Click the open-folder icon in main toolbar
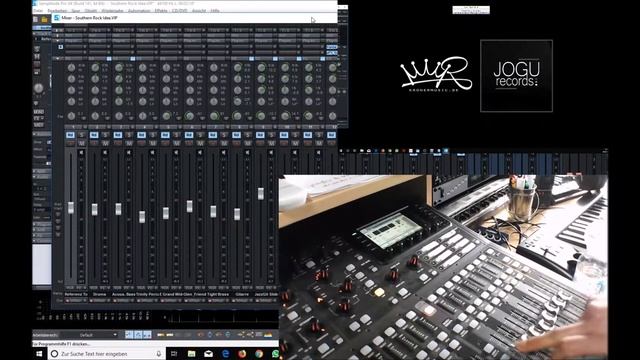This screenshot has height=360, width=640. [x=44, y=19]
